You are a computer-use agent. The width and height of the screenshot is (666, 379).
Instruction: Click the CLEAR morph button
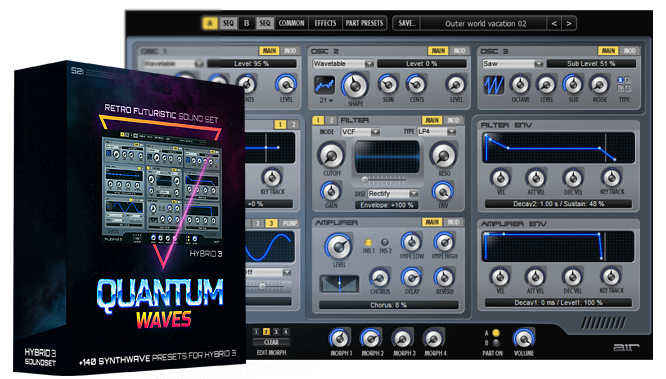coord(271,342)
